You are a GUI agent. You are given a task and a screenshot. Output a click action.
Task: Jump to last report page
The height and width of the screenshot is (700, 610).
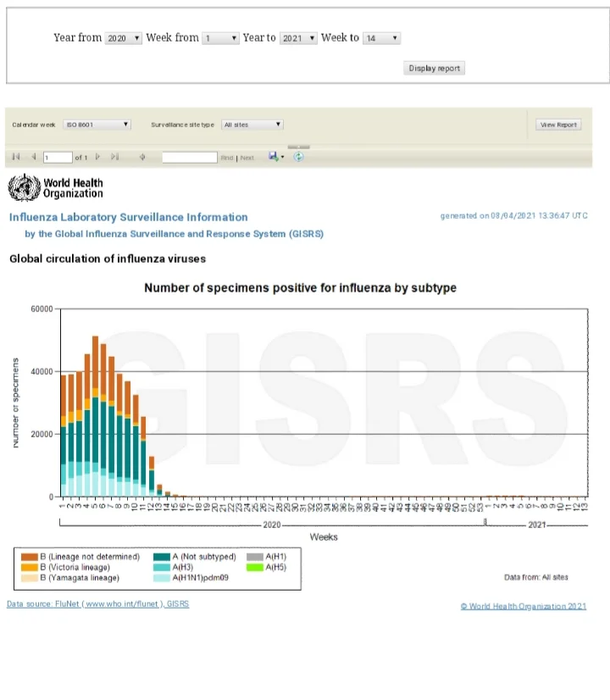coord(115,157)
